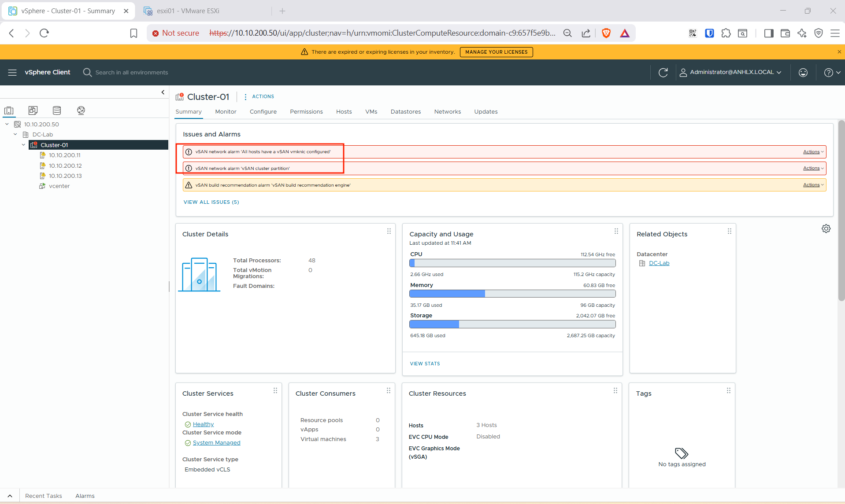Image resolution: width=845 pixels, height=504 pixels.
Task: Collapse the DC-Lab datacenter node
Action: (x=15, y=134)
